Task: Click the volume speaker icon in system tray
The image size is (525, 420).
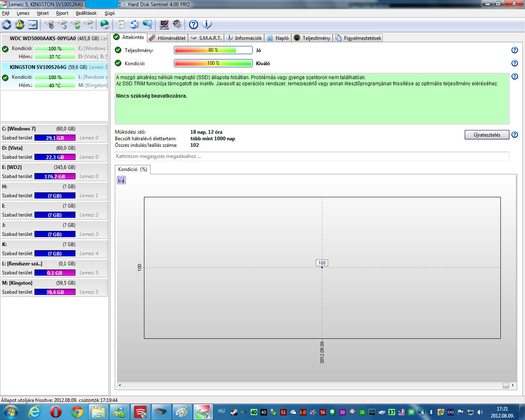Action: click(x=480, y=412)
